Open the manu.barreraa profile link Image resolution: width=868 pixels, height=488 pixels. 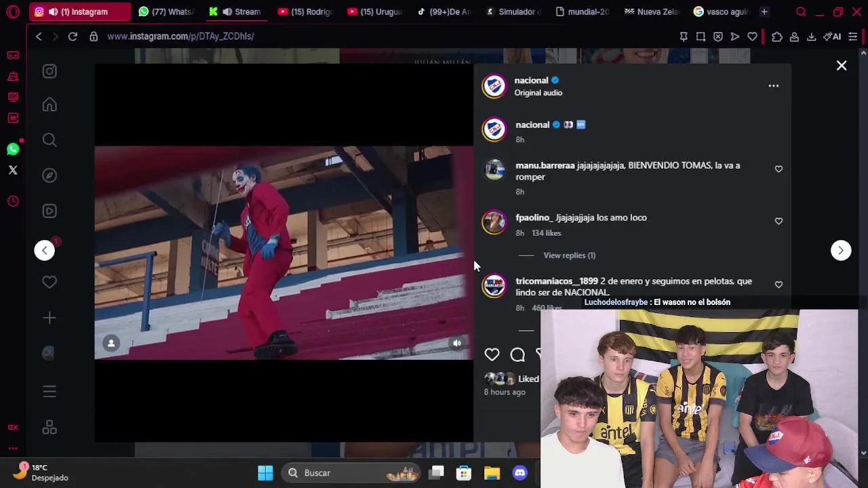pyautogui.click(x=545, y=165)
